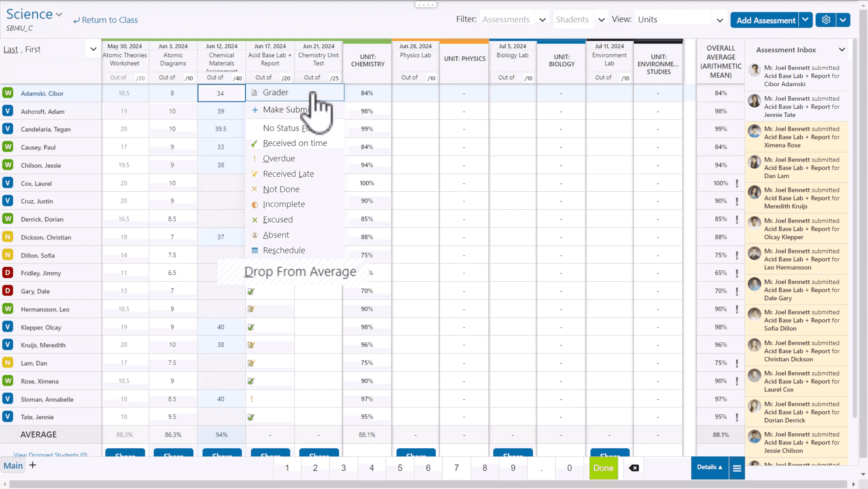Screen dimensions: 868x489
Task: Open the Last, First sort dropdown
Action: click(93, 49)
